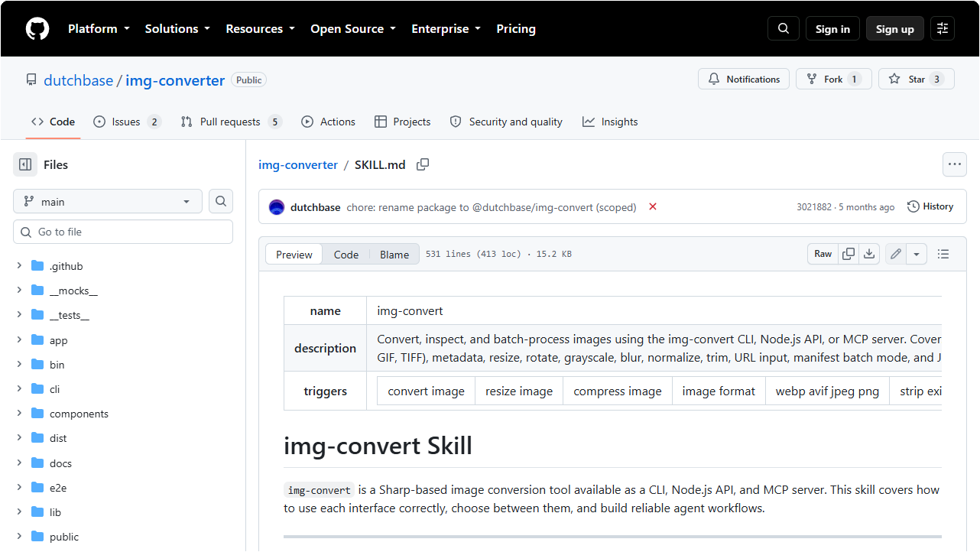The image size is (980, 552).
Task: Open commit hash 3021882
Action: pos(814,207)
